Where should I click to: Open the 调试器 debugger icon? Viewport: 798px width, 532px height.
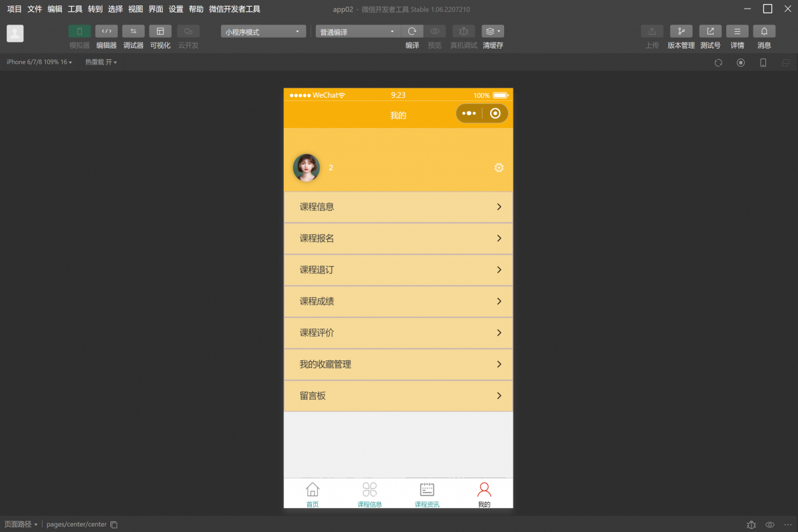coord(133,31)
